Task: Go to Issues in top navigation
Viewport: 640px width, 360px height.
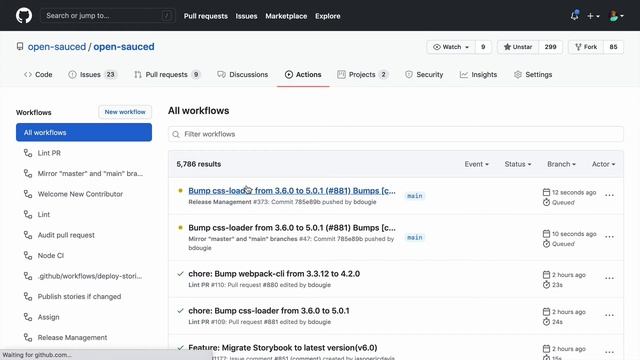Action: coord(246,16)
